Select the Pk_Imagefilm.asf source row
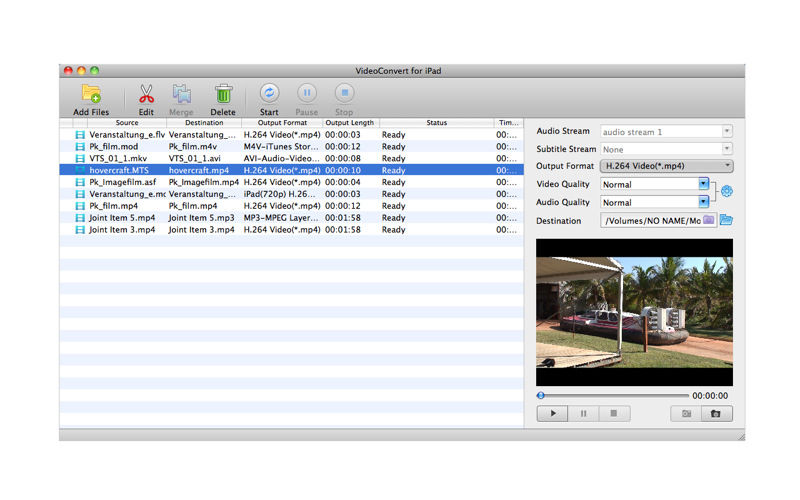This screenshot has width=800, height=500. (x=122, y=182)
